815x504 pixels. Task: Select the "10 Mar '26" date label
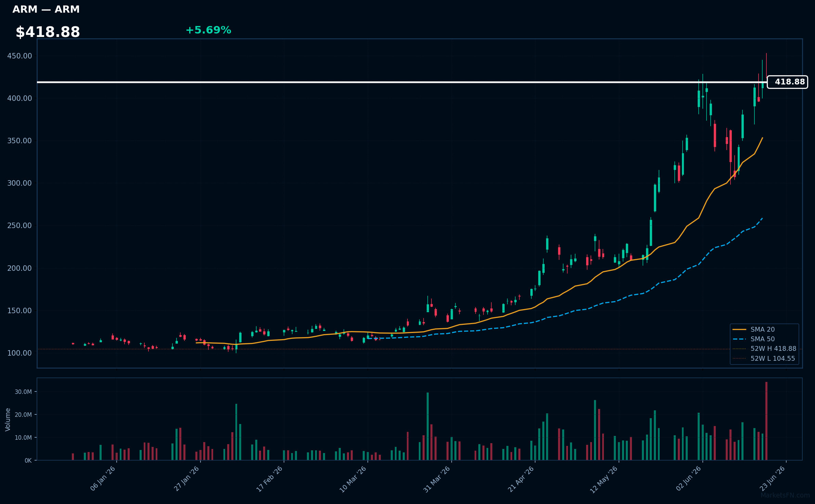[353, 479]
